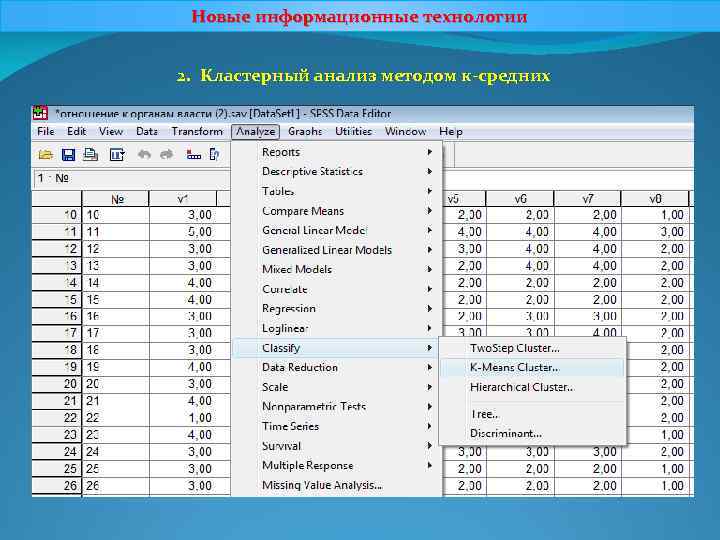This screenshot has height=540, width=720.
Task: Click the Analyze menu
Action: click(255, 132)
